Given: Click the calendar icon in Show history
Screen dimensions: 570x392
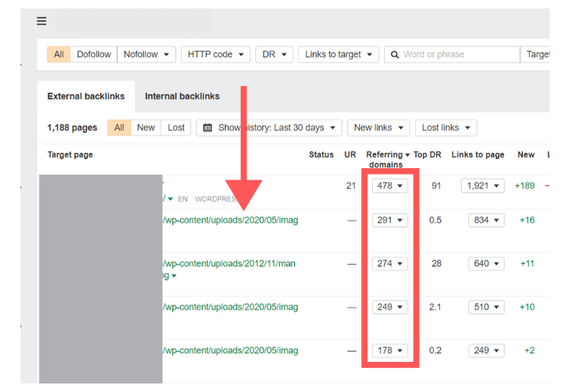Looking at the screenshot, I should [x=207, y=128].
